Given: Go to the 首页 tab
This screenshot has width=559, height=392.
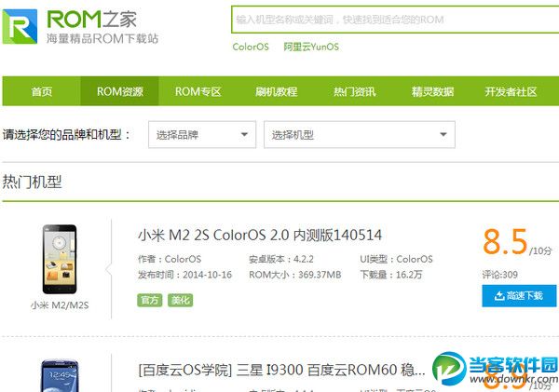Looking at the screenshot, I should point(42,91).
